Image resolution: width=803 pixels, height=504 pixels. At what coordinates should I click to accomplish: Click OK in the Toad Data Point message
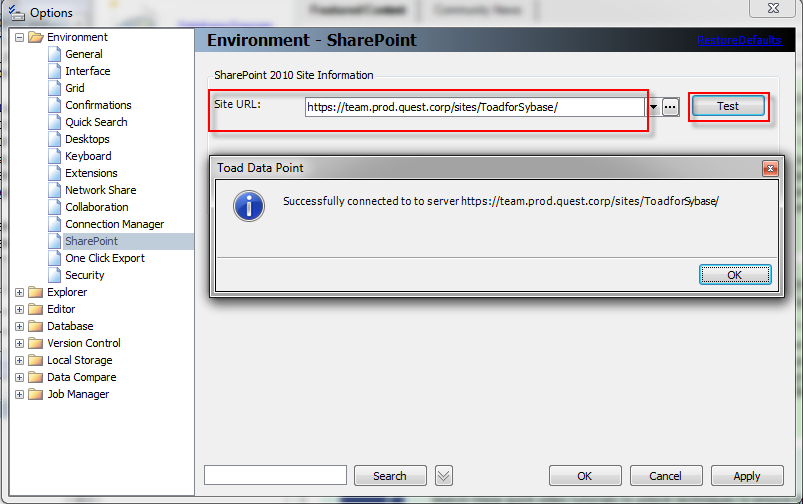pos(735,275)
